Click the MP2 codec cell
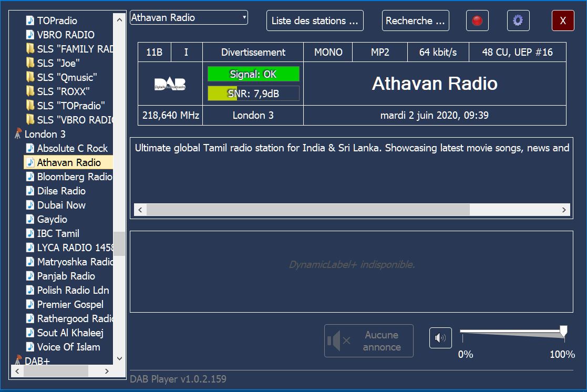The width and height of the screenshot is (587, 392). [380, 52]
